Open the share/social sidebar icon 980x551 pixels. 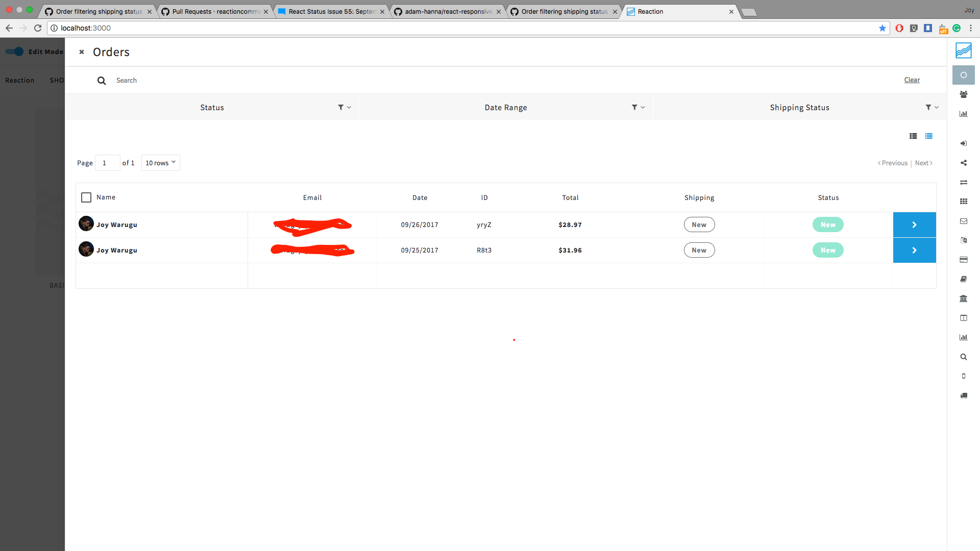pos(963,163)
